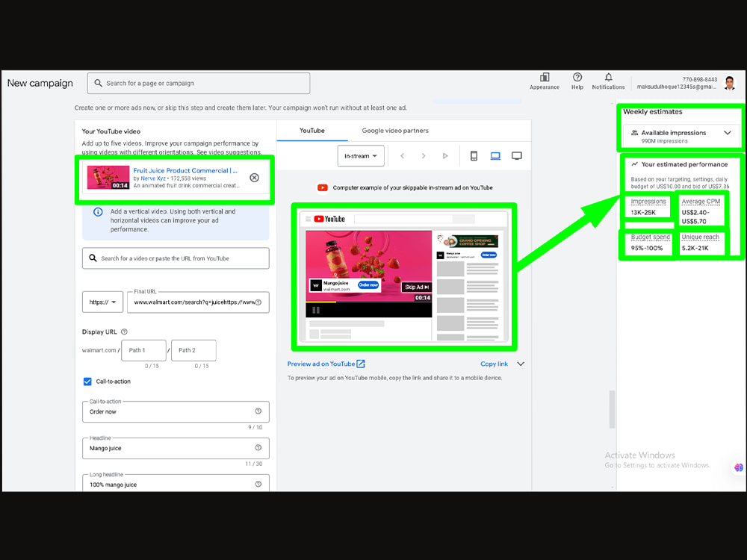
Task: Click the help icon in the Headline field
Action: (x=258, y=447)
